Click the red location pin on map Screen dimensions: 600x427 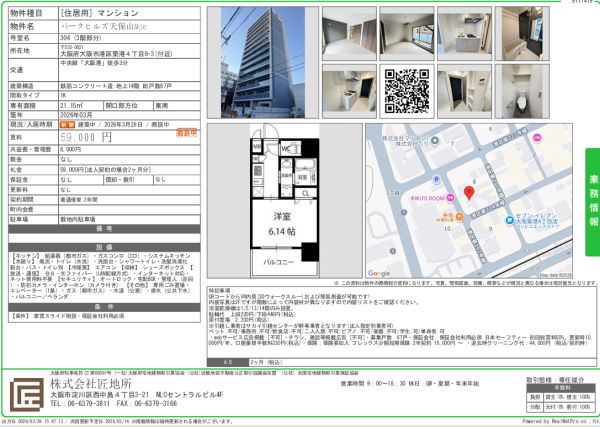[469, 193]
